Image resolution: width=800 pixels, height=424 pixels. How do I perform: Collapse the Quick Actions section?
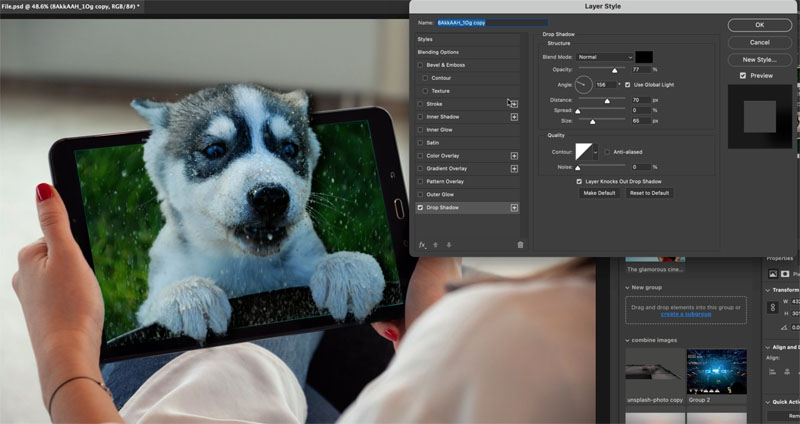[x=768, y=402]
